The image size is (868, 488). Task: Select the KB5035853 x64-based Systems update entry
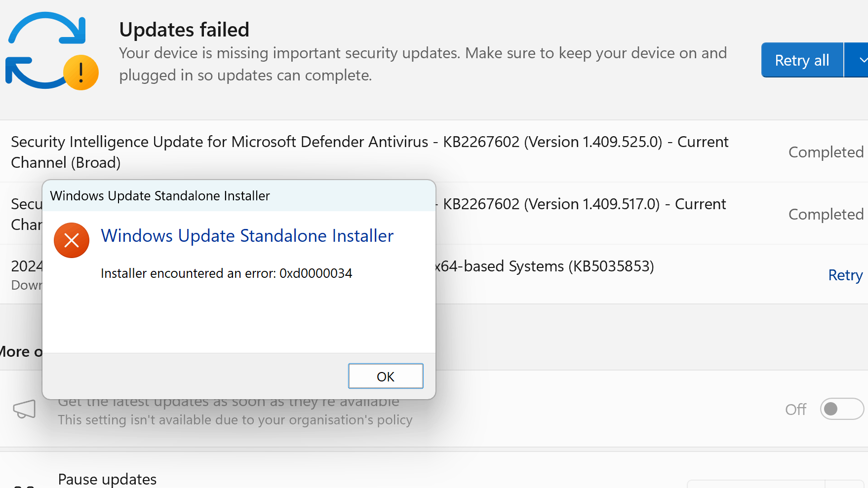tap(544, 266)
